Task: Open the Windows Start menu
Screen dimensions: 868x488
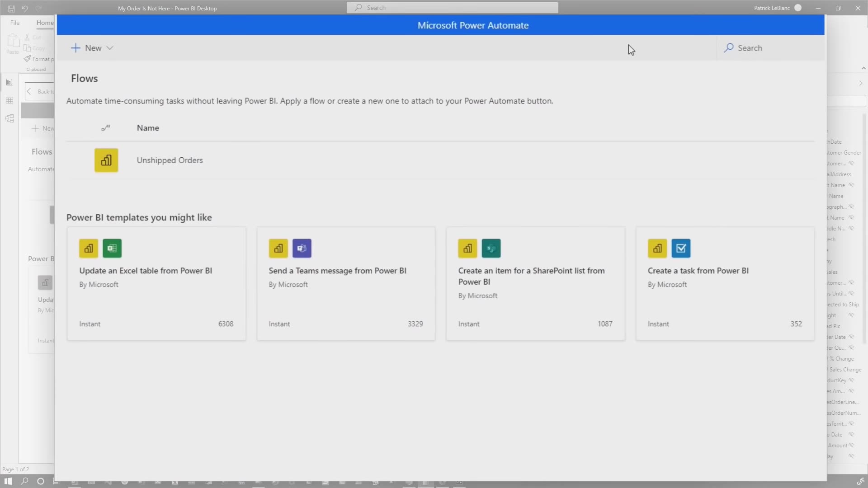Action: 8,482
